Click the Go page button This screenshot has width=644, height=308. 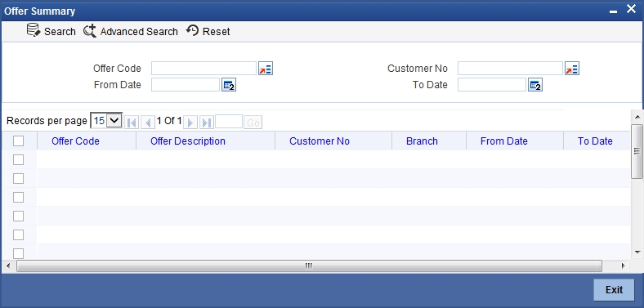point(253,123)
